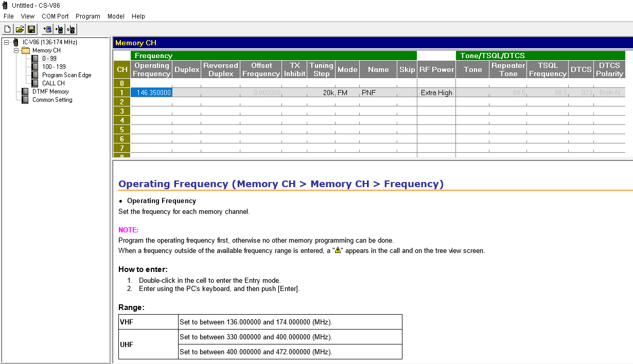Click the page icon beside DTMF Memory
The width and height of the screenshot is (633, 364).
tap(25, 92)
